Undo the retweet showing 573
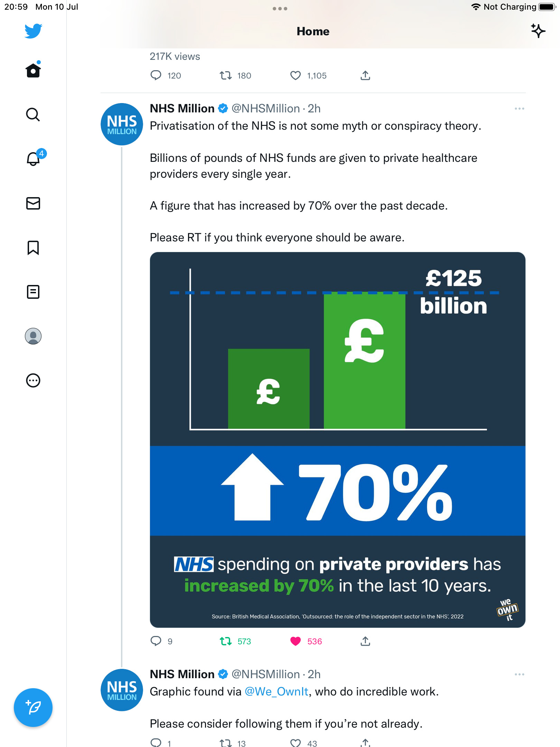Viewport: 560px width, 747px height. [x=226, y=642]
